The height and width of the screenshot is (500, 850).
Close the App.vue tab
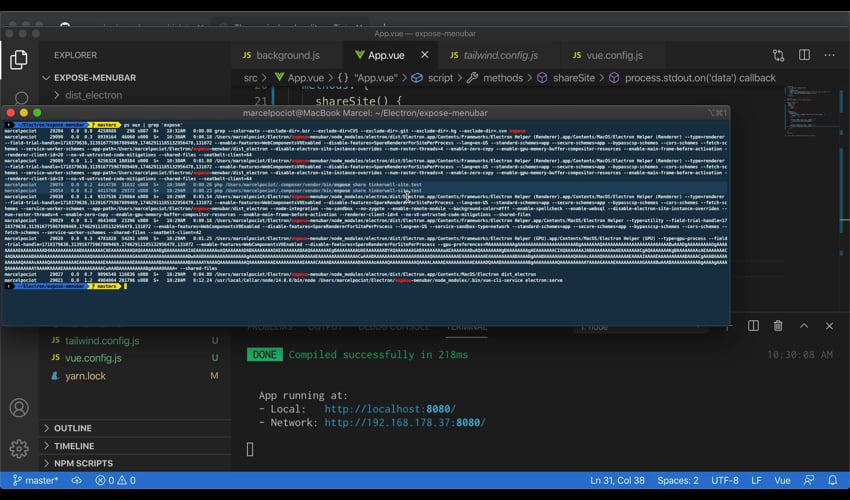coord(424,55)
